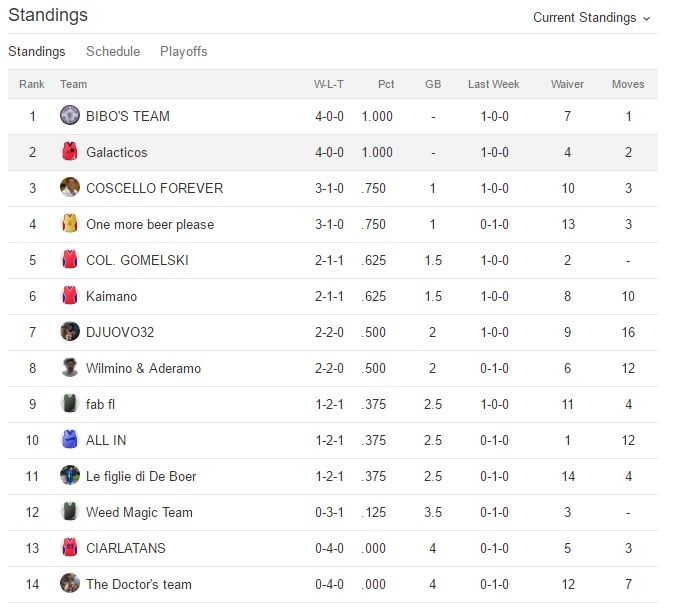Open COL. GOMELSKI team page
This screenshot has height=608, width=673.
pos(137,260)
